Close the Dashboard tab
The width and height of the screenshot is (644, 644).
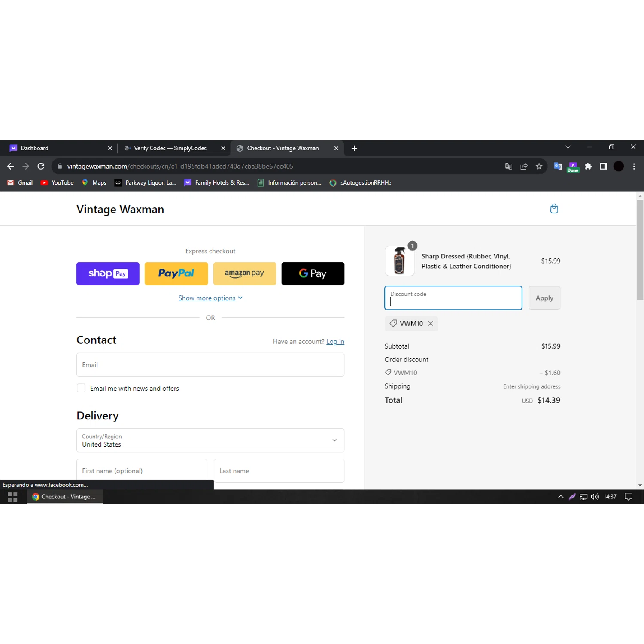pos(110,148)
